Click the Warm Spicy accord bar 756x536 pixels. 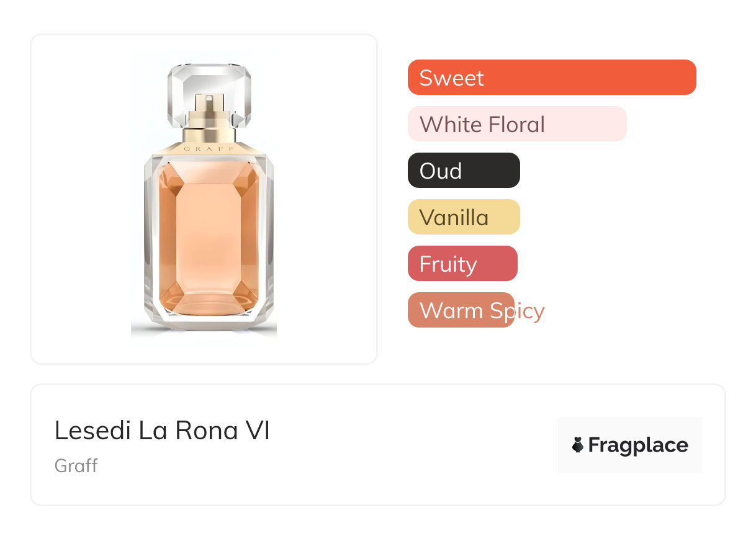coord(461,310)
